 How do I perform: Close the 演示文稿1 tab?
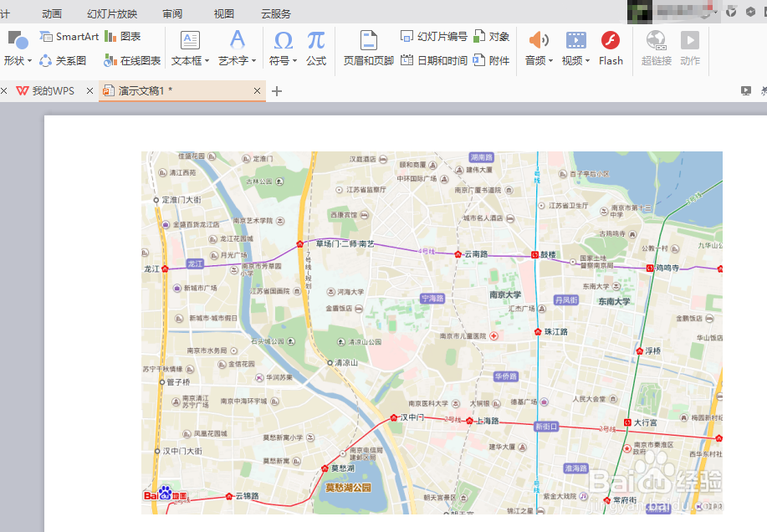point(258,91)
